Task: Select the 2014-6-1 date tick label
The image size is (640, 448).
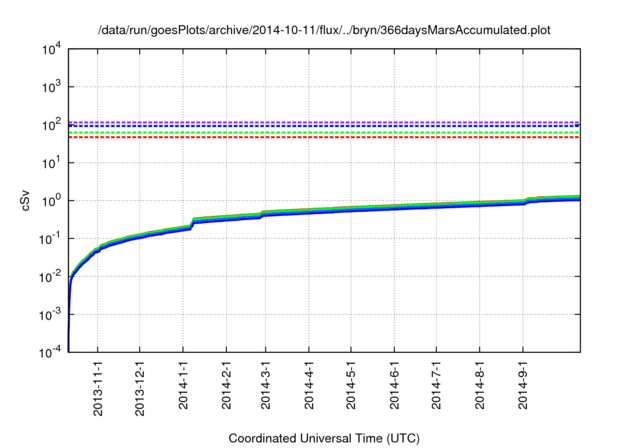Action: pyautogui.click(x=394, y=385)
